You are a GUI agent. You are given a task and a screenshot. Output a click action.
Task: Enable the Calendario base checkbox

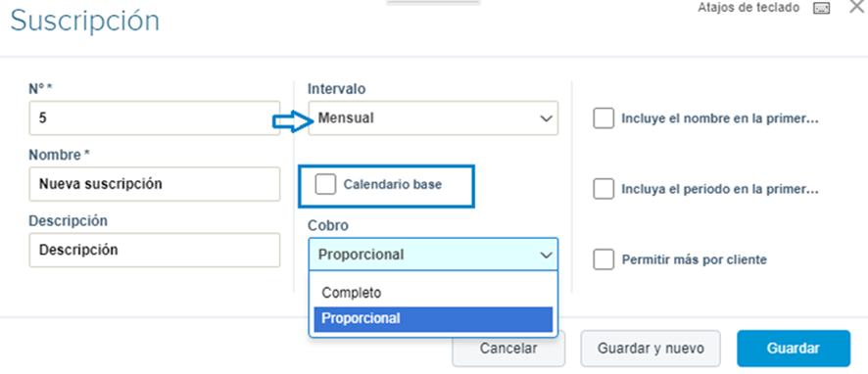325,184
